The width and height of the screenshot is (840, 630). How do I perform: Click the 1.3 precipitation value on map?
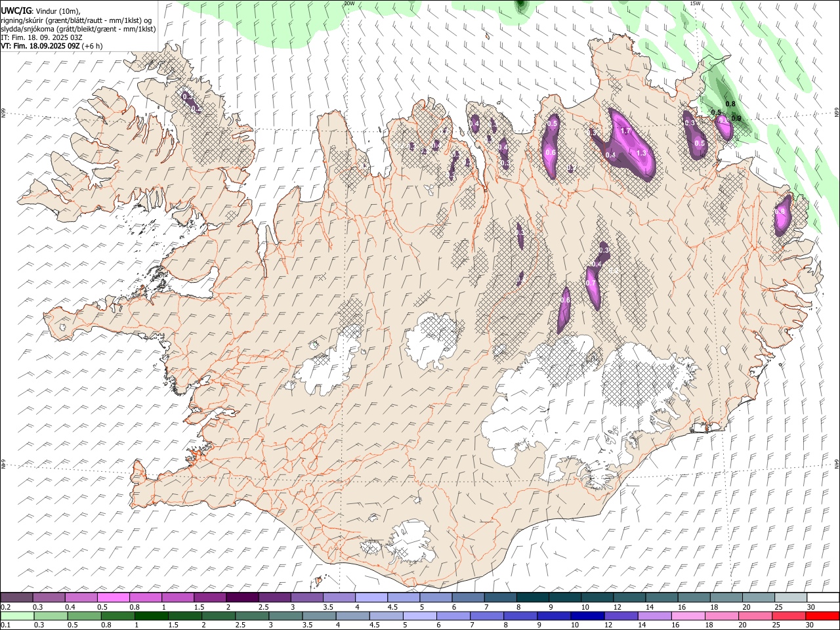pos(641,153)
